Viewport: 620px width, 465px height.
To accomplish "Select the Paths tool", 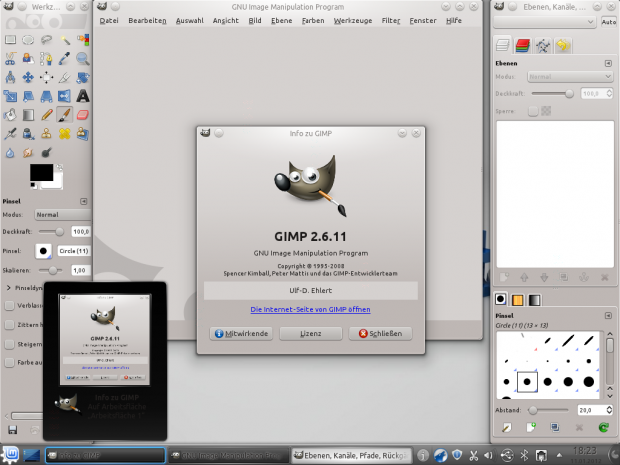I will pyautogui.click(x=46, y=59).
